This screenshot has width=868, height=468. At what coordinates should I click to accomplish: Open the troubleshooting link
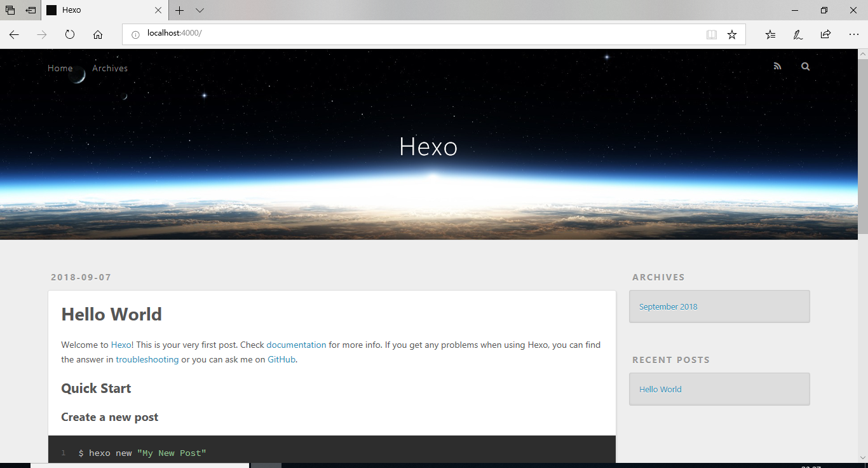tap(147, 359)
